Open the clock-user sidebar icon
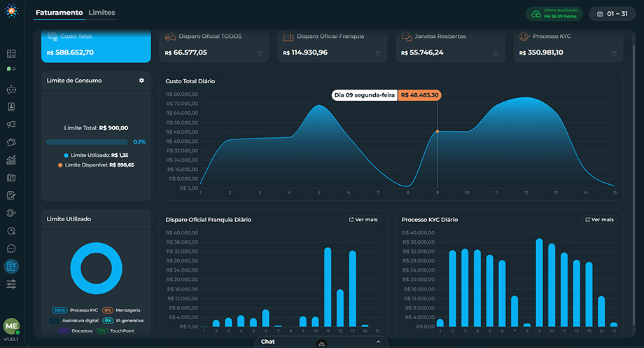Viewport: 644px width, 348px height. [x=11, y=231]
